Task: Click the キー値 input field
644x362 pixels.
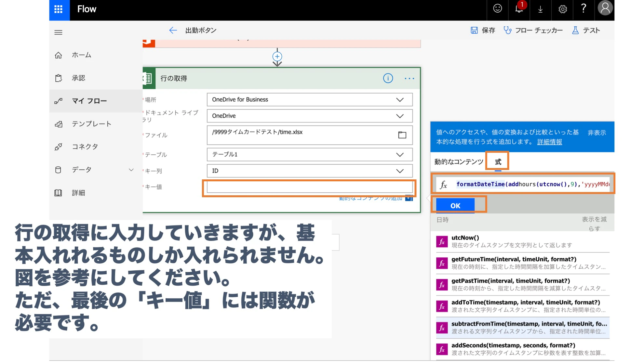Action: click(x=309, y=187)
